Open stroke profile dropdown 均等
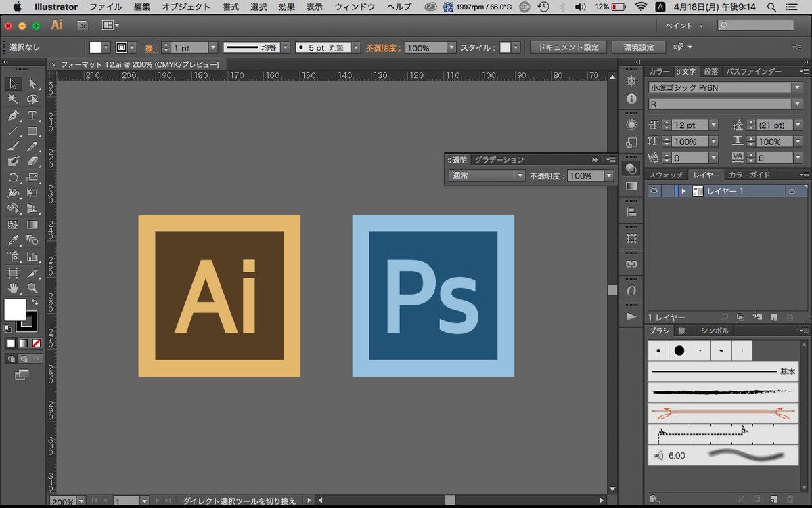812x508 pixels. coord(285,48)
